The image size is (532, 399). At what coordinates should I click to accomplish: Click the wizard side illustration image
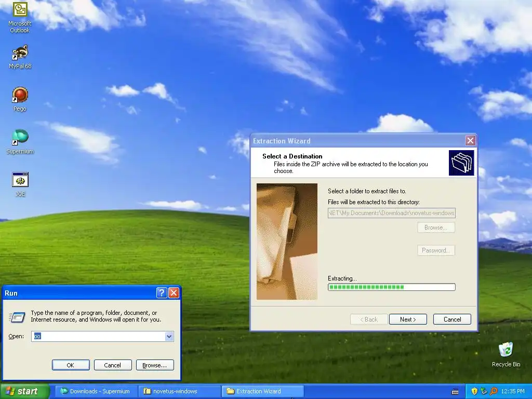(x=287, y=242)
